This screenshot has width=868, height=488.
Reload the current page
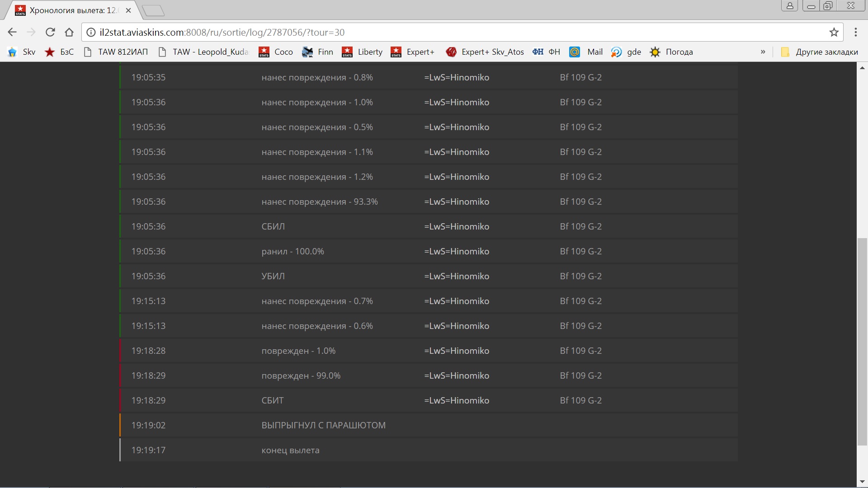pos(50,32)
